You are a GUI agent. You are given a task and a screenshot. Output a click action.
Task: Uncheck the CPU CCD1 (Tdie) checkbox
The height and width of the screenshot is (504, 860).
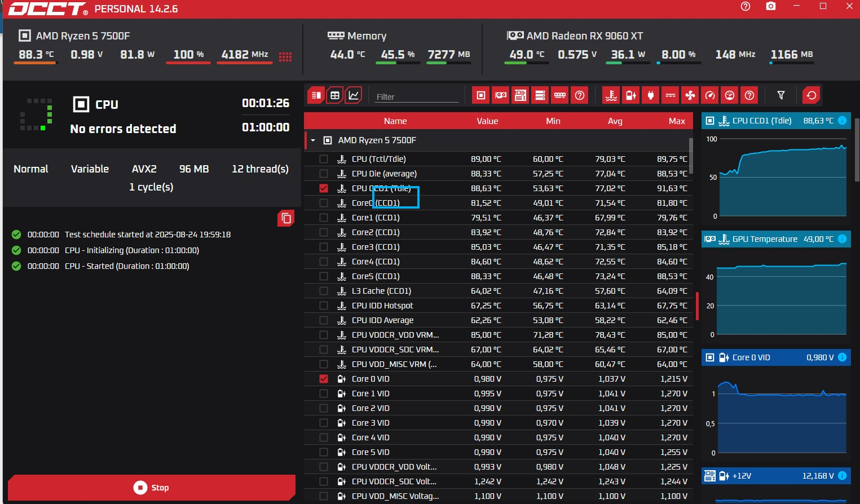(324, 188)
